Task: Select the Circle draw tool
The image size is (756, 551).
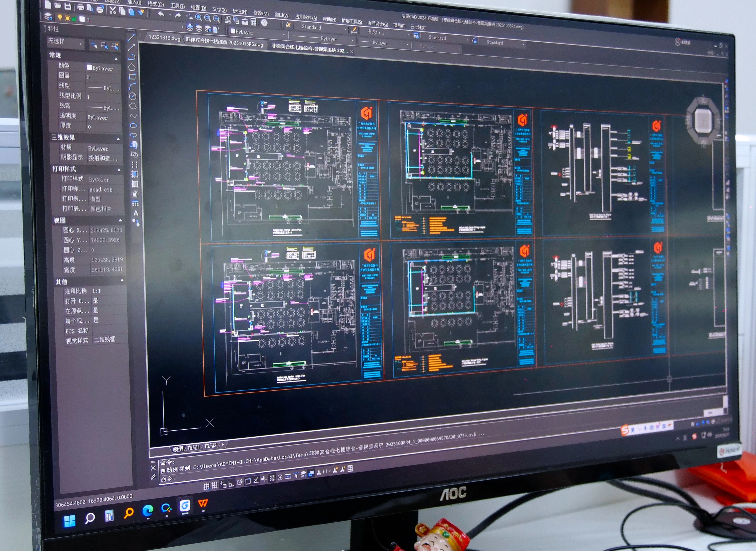Action: [x=133, y=96]
